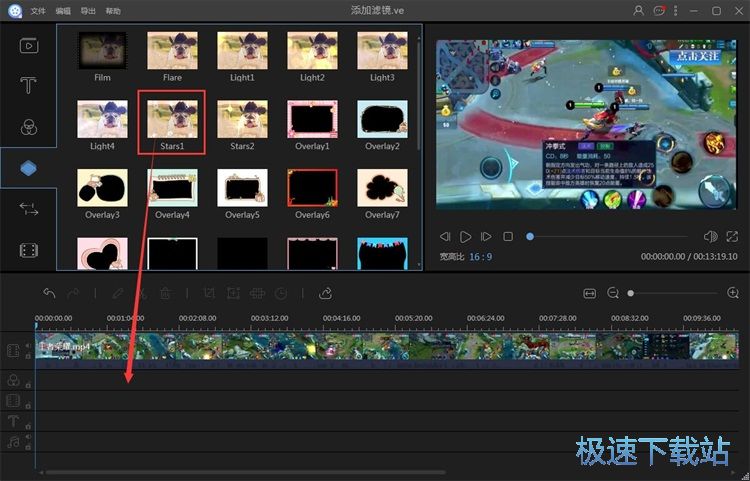Stop the preview playback
The image size is (750, 481).
tap(508, 237)
